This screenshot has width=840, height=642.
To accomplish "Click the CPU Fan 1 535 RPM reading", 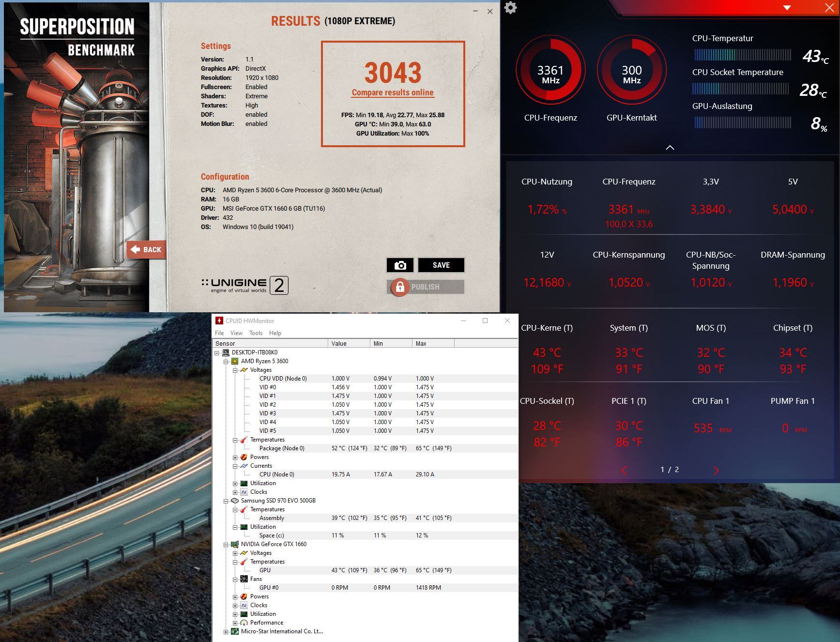I will 712,428.
